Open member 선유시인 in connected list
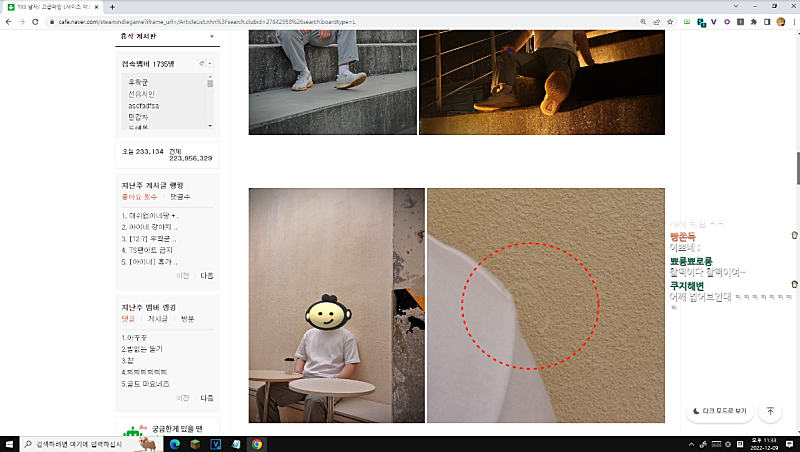The width and height of the screenshot is (800, 452). [141, 94]
